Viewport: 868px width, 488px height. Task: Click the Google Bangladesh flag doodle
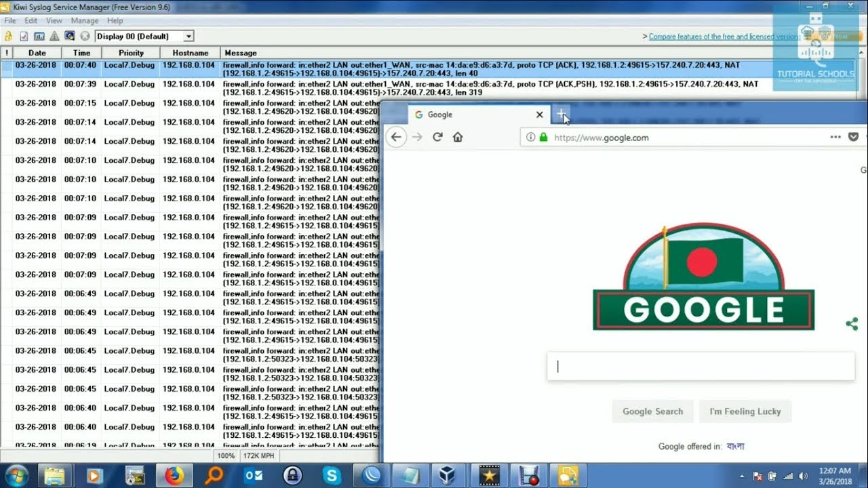[x=703, y=277]
